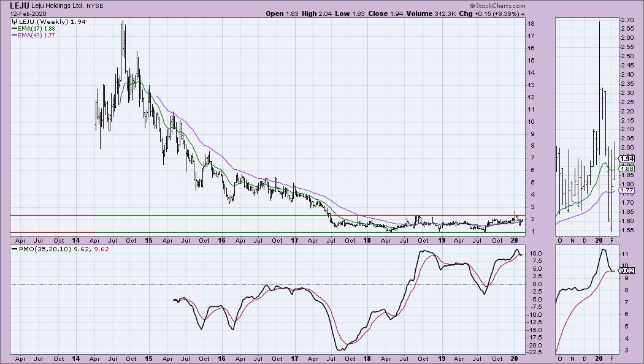The image size is (644, 364).
Task: Click the 12-Feb-2020 chart date
Action: coord(28,13)
